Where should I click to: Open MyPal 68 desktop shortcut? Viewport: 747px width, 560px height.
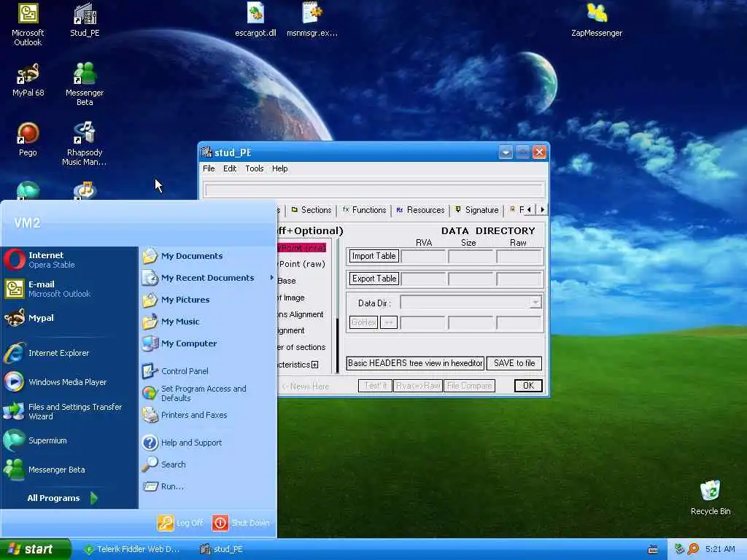28,80
